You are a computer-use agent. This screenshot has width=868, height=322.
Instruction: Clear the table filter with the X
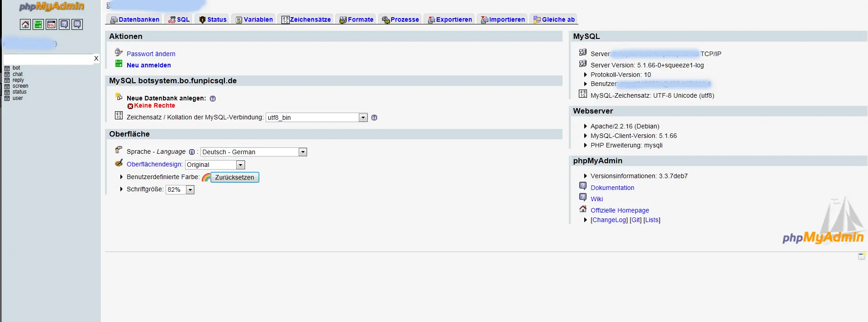(96, 59)
